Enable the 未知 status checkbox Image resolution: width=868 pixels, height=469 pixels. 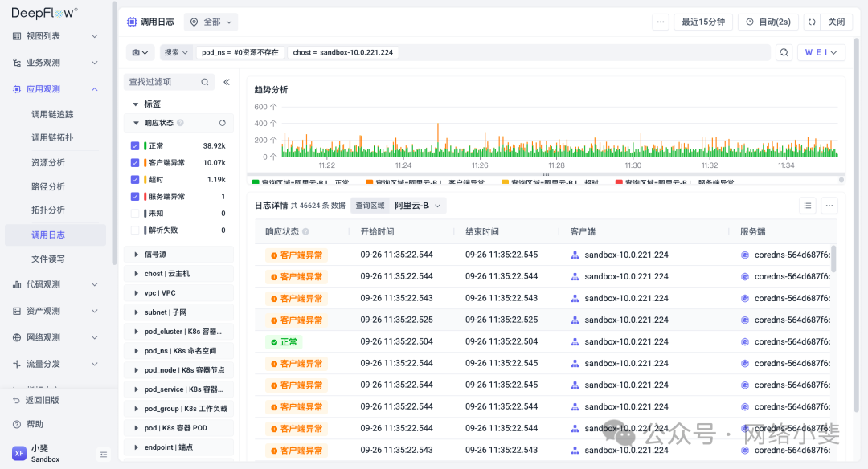tap(133, 213)
